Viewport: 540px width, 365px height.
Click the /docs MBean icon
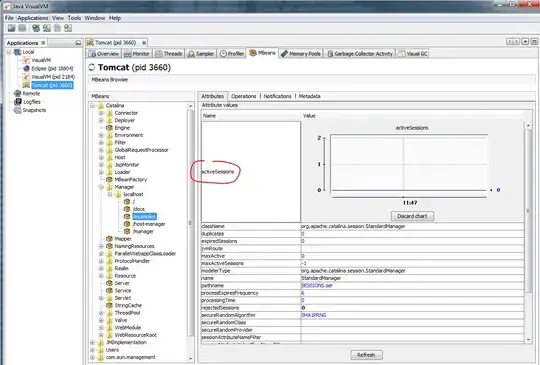click(127, 209)
